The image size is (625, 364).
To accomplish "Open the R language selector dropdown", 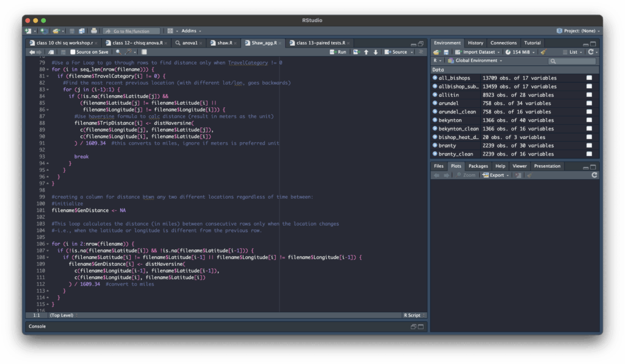I will (437, 60).
